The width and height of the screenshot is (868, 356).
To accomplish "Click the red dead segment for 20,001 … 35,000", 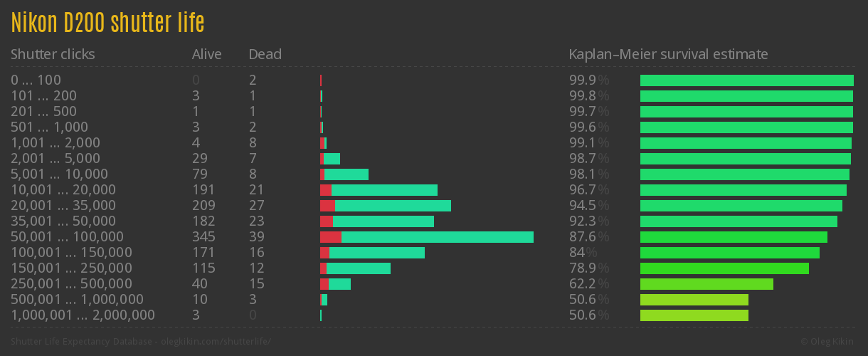I will point(327,206).
